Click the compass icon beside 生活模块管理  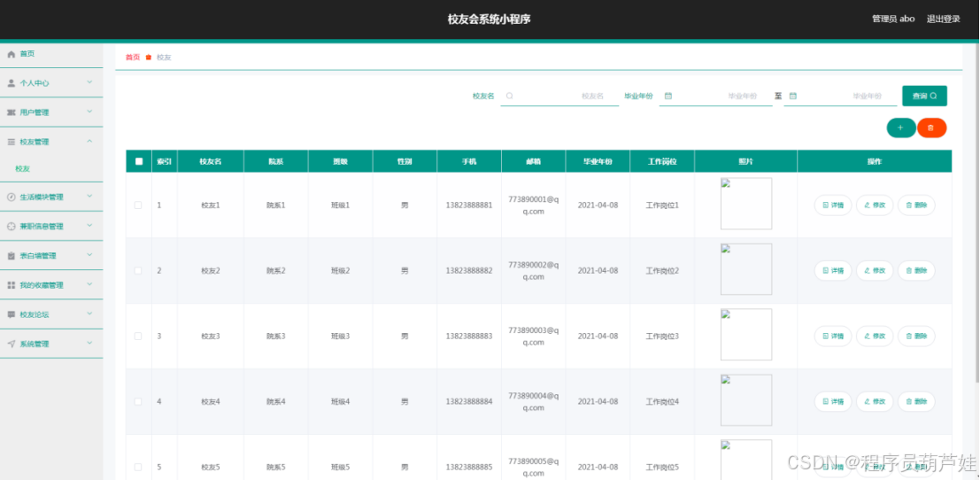[11, 197]
